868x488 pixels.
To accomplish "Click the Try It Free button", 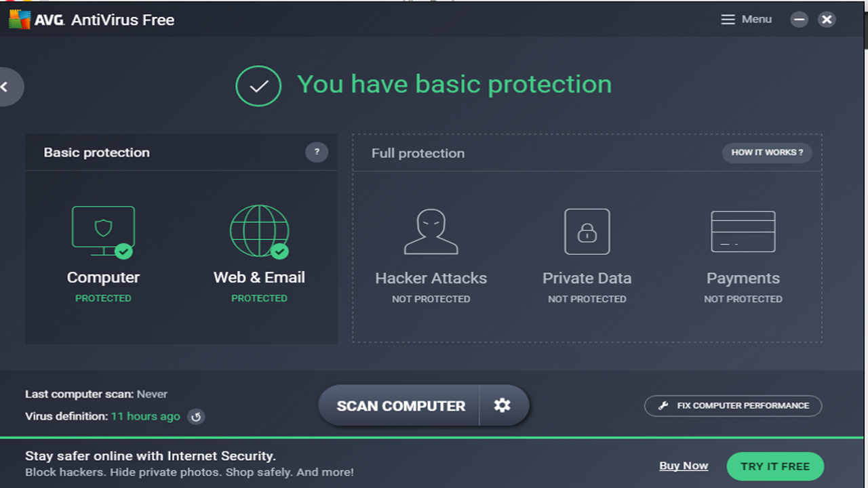I will click(x=775, y=466).
